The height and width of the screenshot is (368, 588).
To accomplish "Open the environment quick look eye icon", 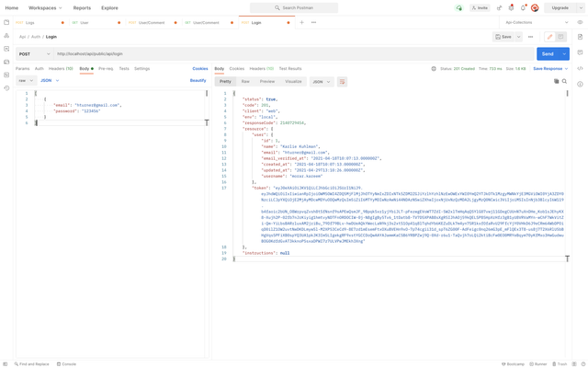I will coord(580,22).
